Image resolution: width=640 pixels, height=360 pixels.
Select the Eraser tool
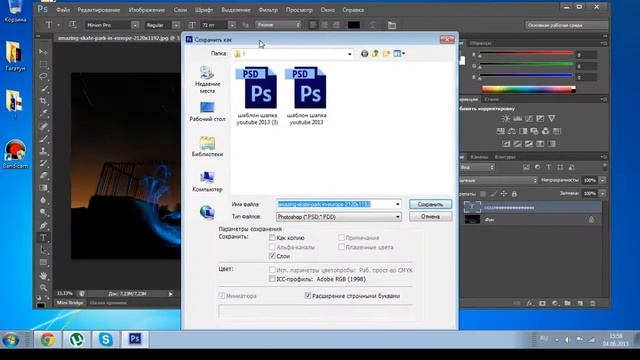pos(43,176)
